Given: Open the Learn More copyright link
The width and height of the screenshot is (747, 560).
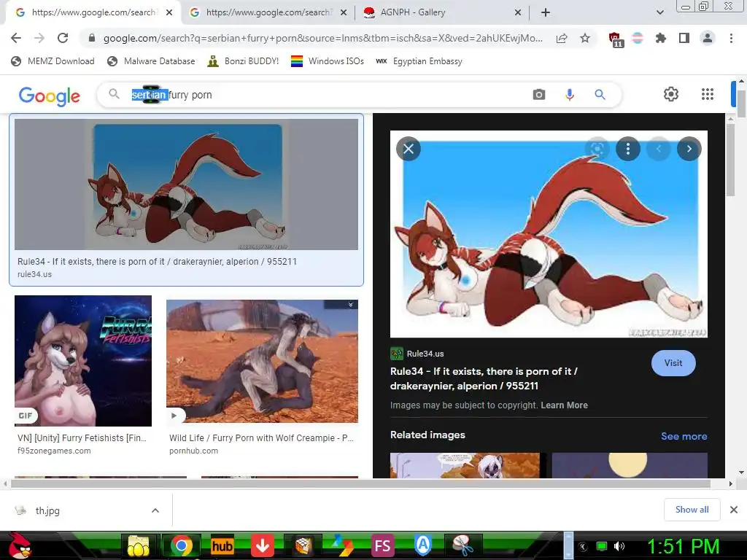Looking at the screenshot, I should coord(564,405).
